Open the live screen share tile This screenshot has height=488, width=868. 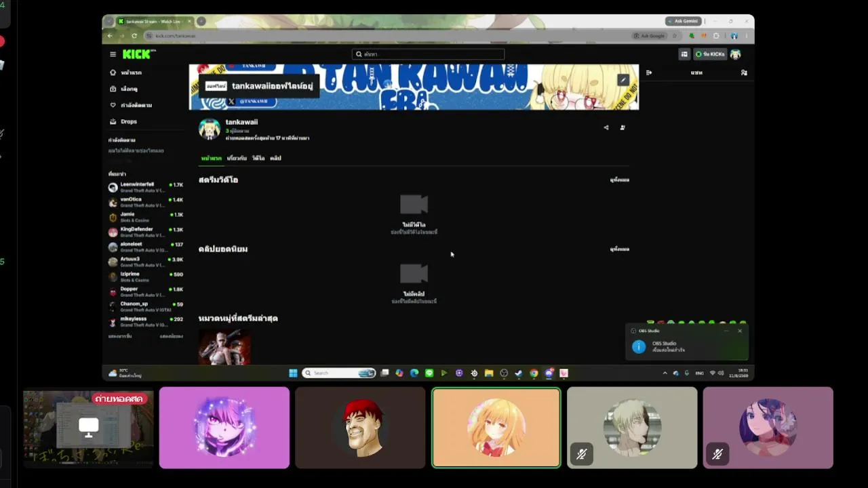88,428
